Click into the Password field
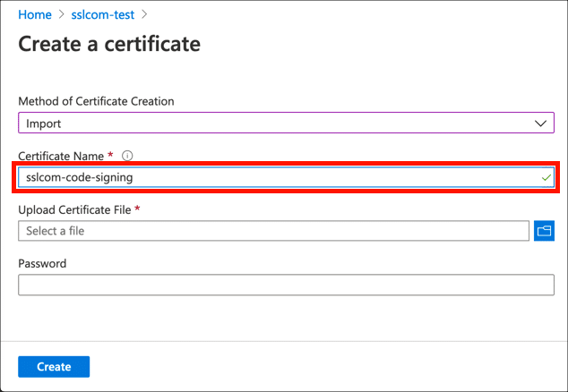The width and height of the screenshot is (568, 392). [286, 285]
